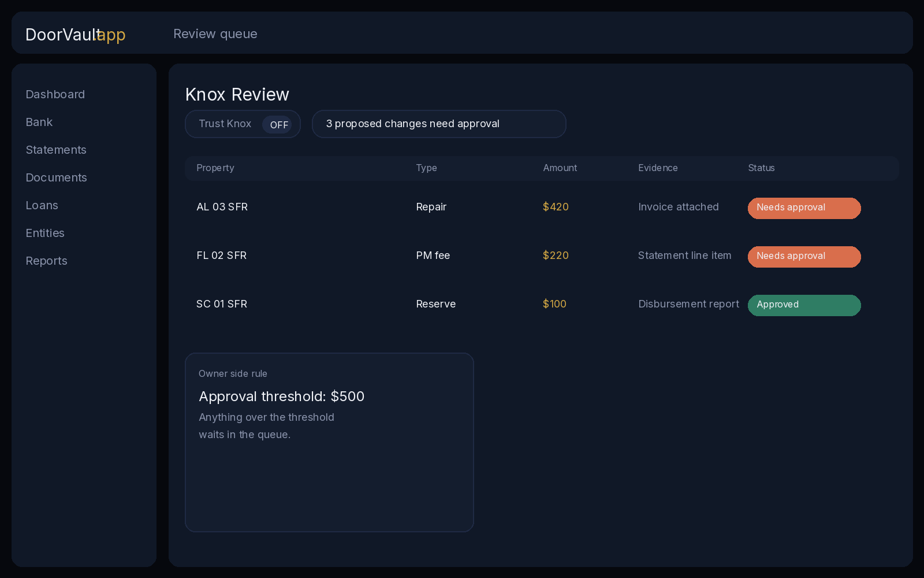Click Needs approval badge for FL 02 SFR
This screenshot has height=578, width=924.
804,257
